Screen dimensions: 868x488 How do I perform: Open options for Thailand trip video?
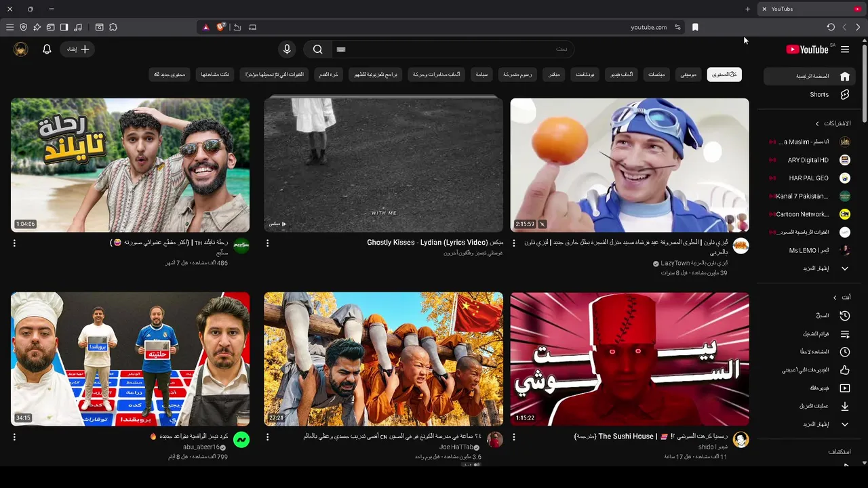[14, 243]
